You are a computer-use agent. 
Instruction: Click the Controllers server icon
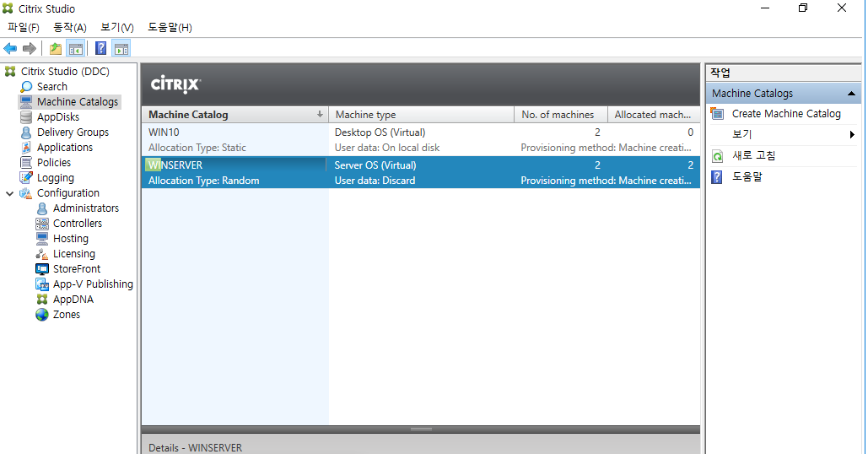point(42,224)
